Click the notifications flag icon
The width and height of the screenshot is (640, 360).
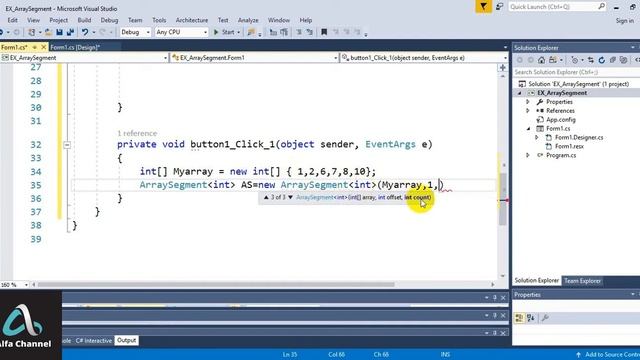click(483, 7)
